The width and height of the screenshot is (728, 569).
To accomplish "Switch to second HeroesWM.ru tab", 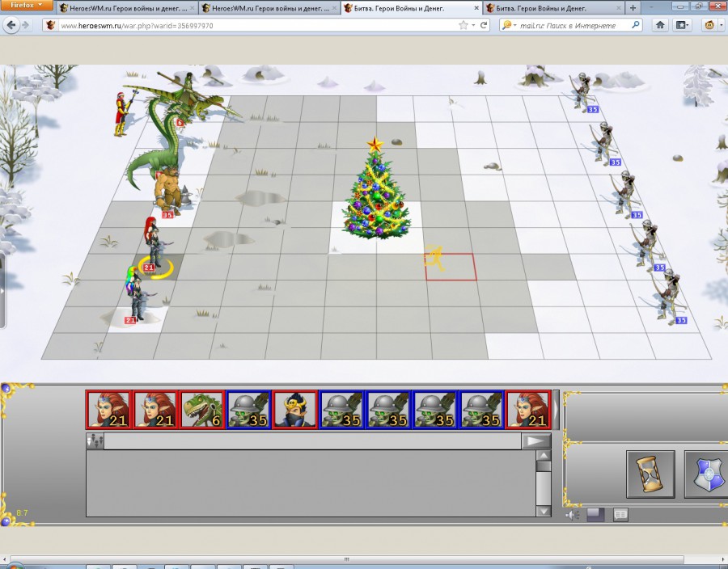I will [x=269, y=8].
